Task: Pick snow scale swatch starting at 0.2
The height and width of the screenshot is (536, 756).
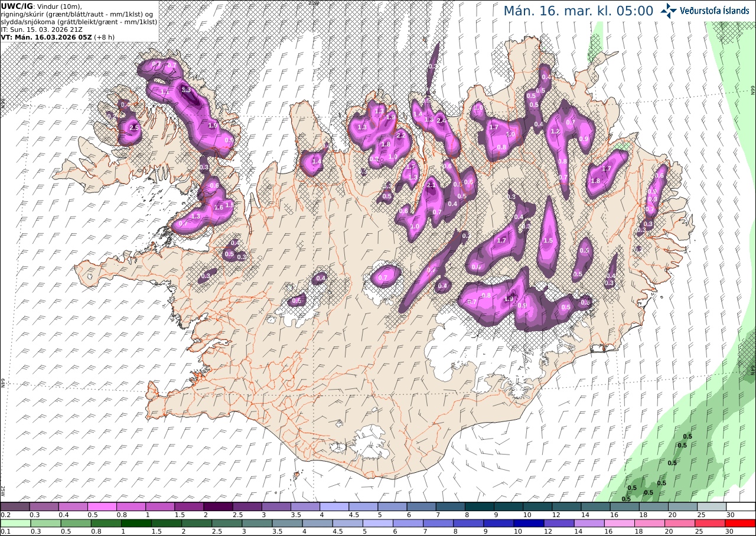Action: point(15,506)
